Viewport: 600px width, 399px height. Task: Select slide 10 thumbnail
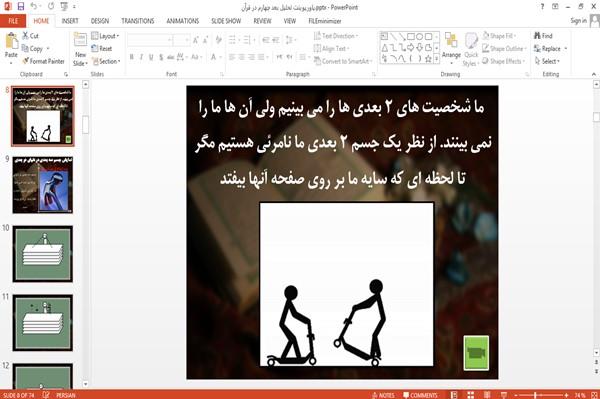(x=42, y=254)
